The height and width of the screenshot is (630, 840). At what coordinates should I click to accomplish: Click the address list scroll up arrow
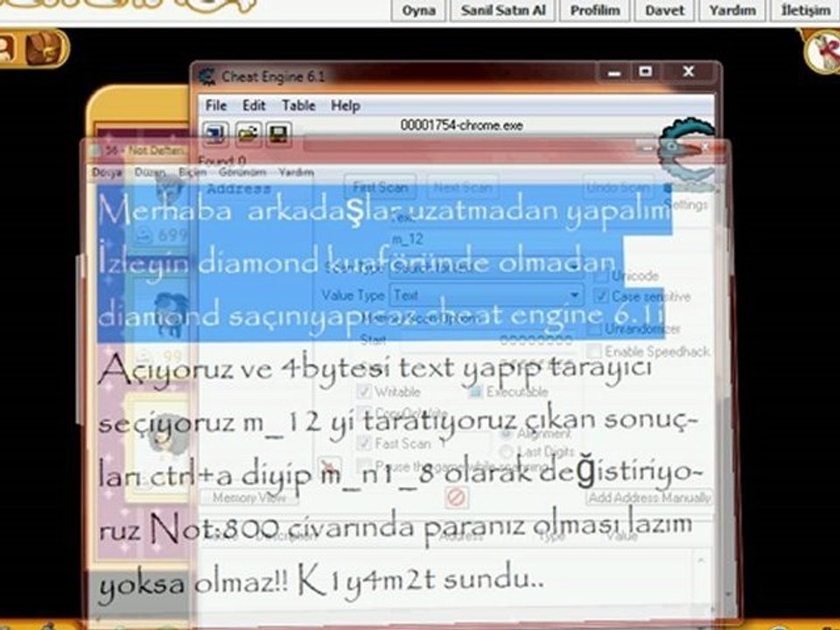702,561
